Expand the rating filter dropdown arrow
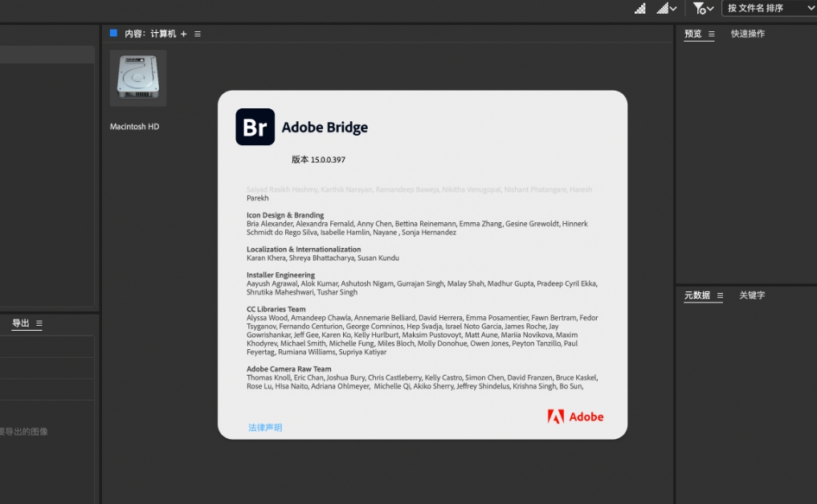Image resolution: width=817 pixels, height=504 pixels. pyautogui.click(x=710, y=8)
